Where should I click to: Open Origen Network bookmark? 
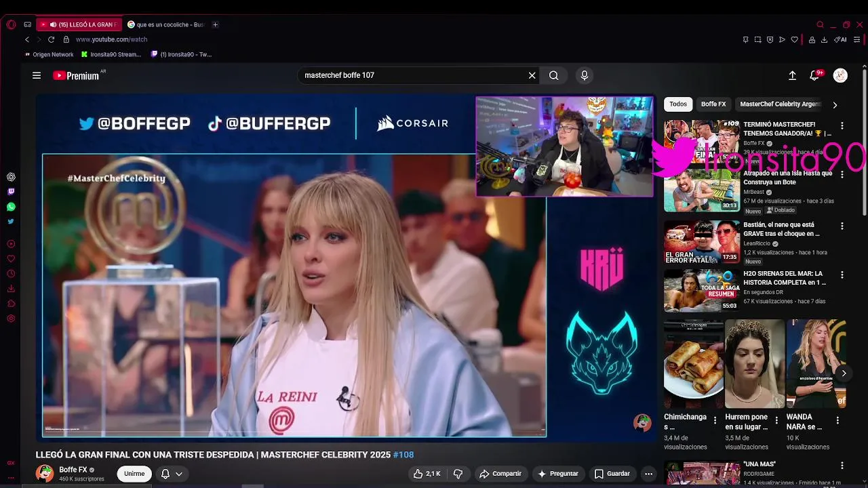[49, 54]
